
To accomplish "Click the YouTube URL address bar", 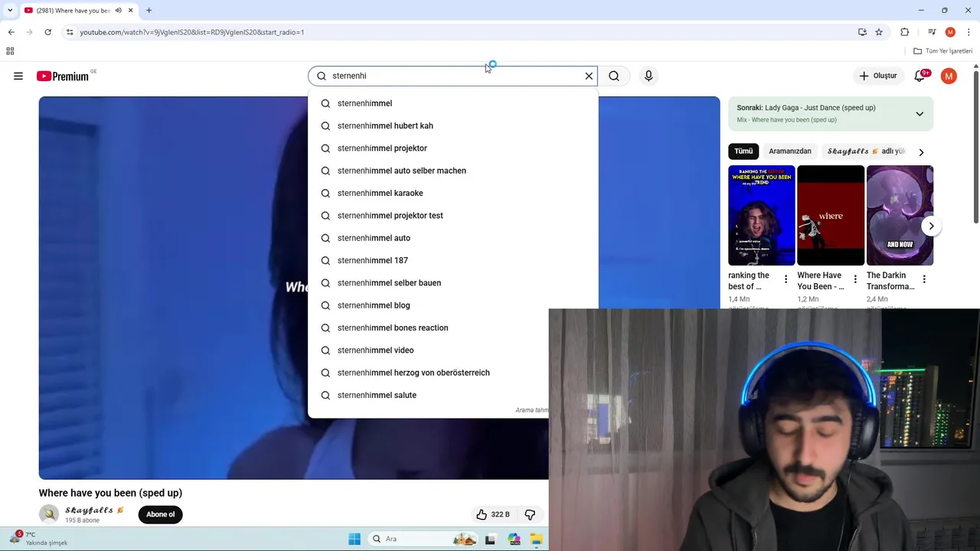I will [x=459, y=32].
